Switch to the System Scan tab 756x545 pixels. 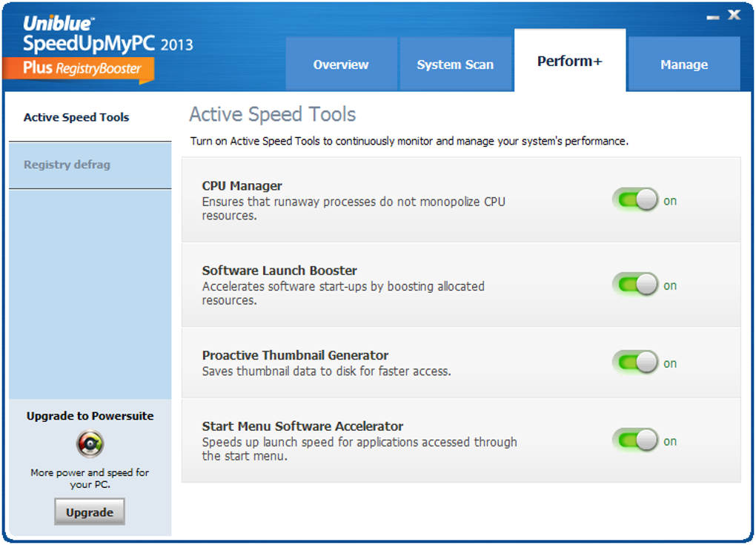455,65
